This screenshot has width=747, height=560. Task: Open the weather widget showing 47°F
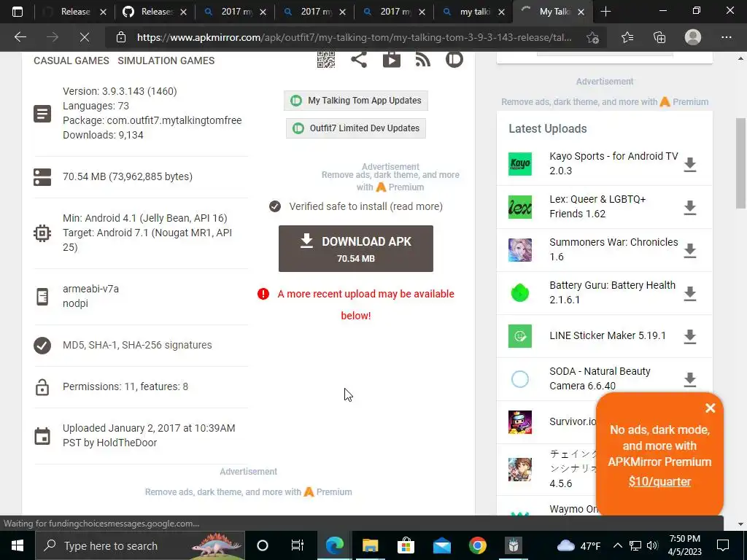578,545
